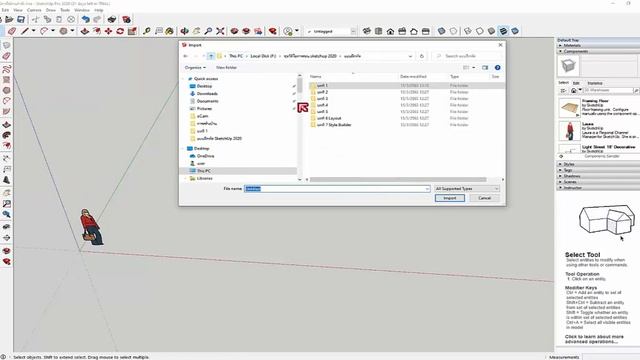The width and height of the screenshot is (640, 360).
Task: Select the Laura component thumbnail
Action: point(569,131)
